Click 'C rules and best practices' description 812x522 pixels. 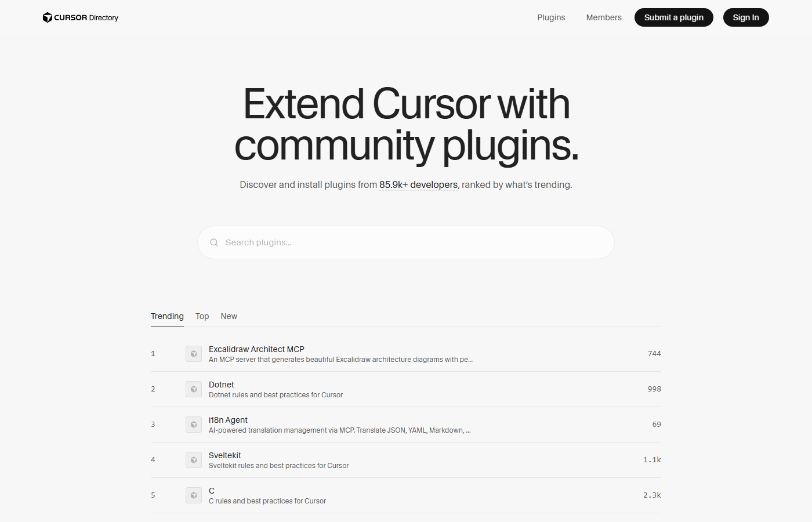(x=267, y=501)
